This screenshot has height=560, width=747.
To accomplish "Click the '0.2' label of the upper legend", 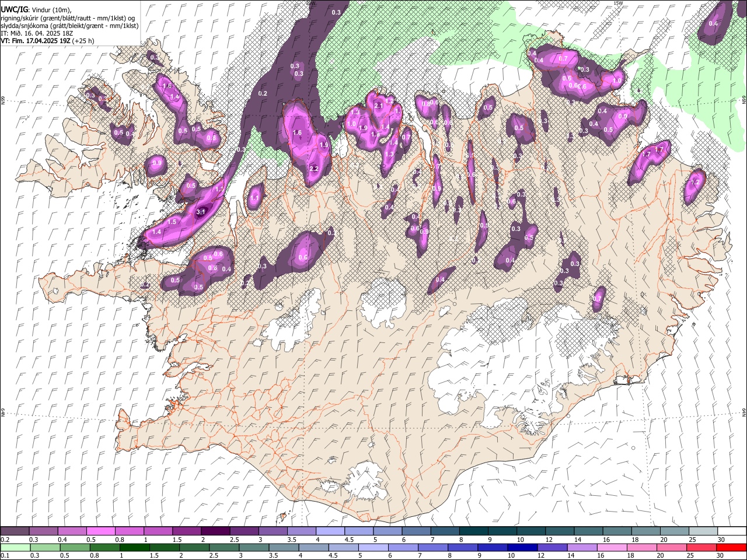I will [5, 540].
